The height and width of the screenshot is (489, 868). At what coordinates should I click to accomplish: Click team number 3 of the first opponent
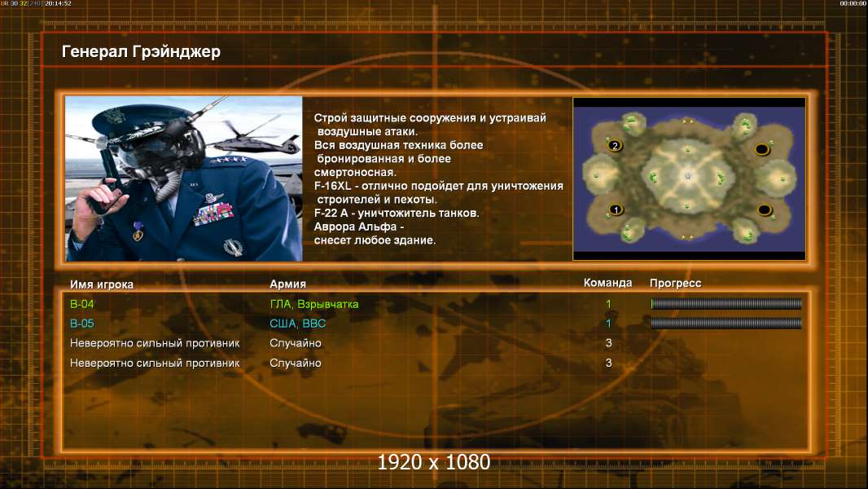(x=608, y=343)
